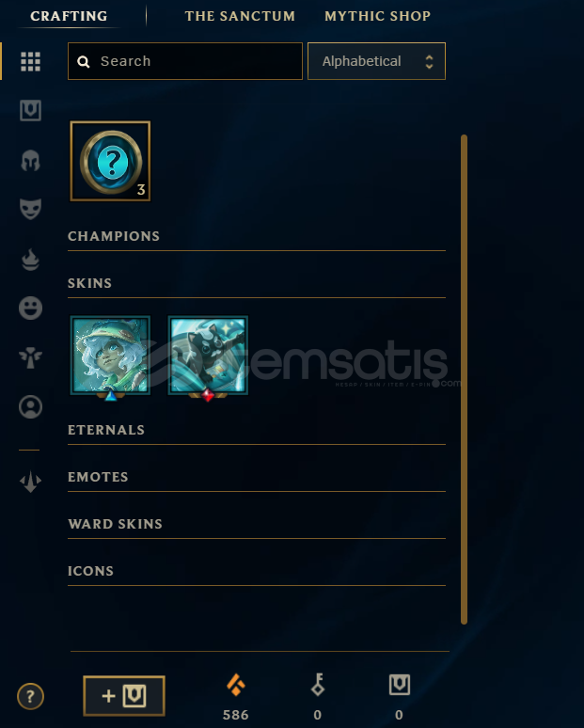Switch to The Sanctum tab
The image size is (584, 728).
[240, 16]
